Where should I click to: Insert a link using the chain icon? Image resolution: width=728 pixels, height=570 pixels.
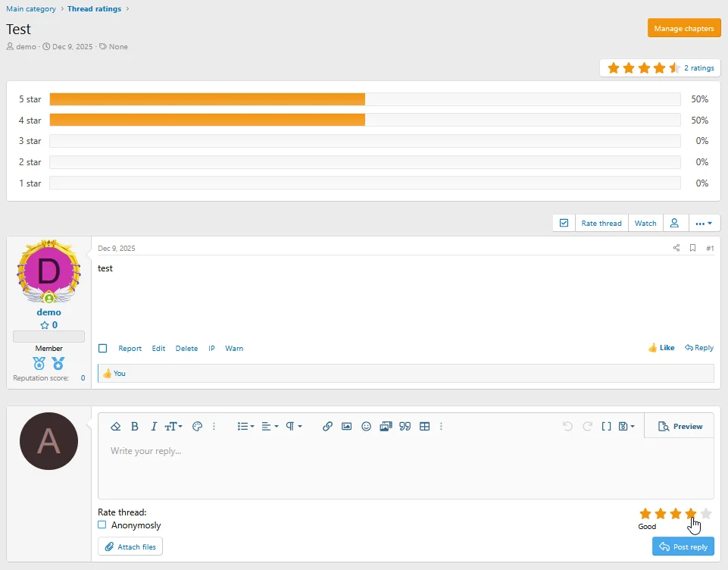coord(327,427)
